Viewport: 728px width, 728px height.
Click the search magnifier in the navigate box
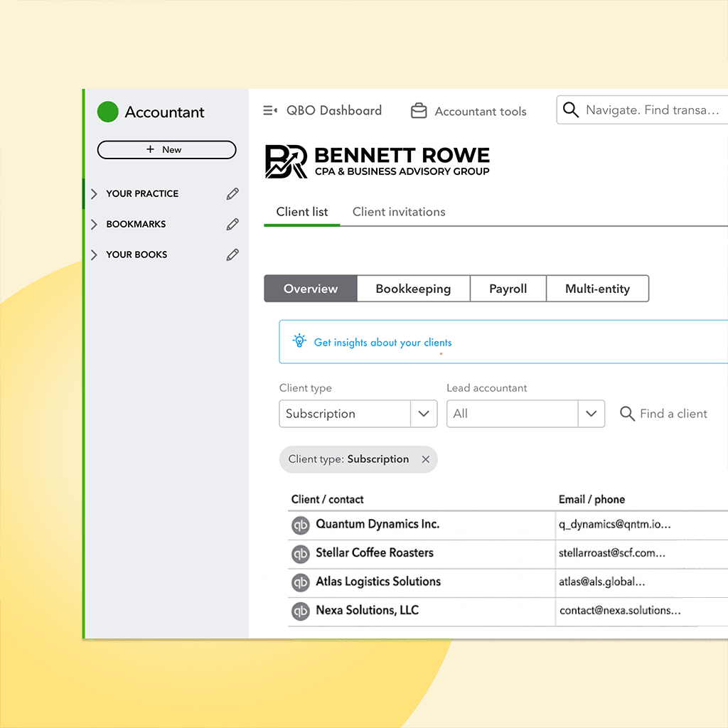571,110
